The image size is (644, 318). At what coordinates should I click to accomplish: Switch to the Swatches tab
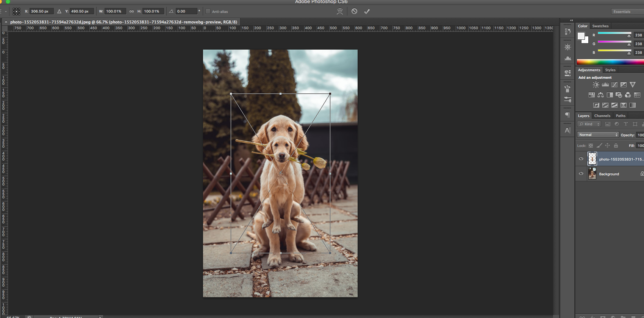[600, 26]
